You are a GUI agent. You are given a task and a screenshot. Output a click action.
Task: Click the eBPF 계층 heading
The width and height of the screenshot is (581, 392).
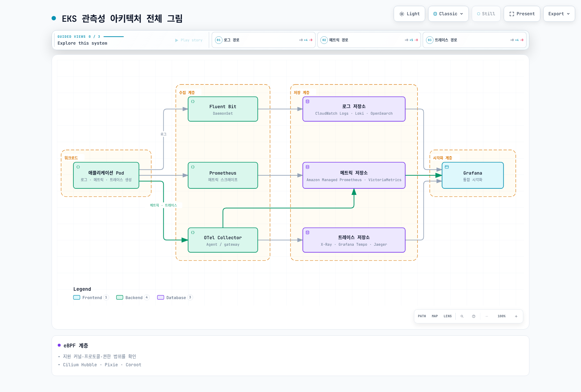[x=76, y=346]
